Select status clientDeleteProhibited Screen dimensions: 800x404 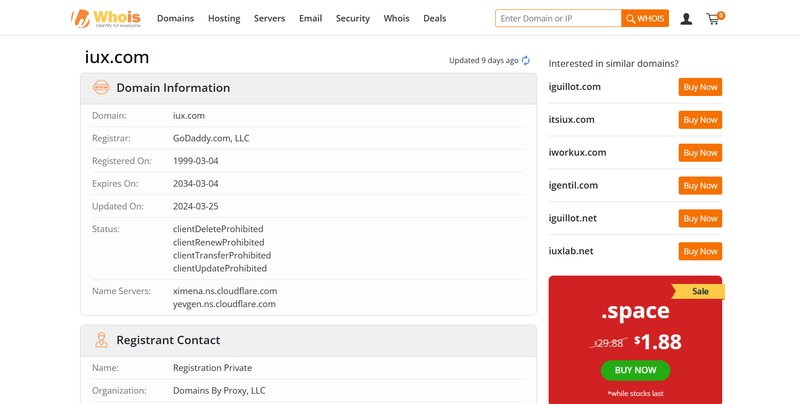coord(218,229)
